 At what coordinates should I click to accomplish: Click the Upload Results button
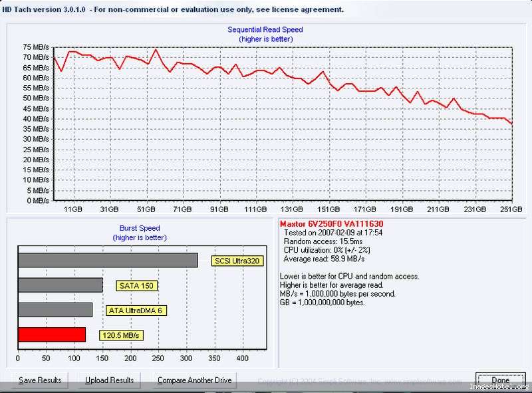click(109, 380)
